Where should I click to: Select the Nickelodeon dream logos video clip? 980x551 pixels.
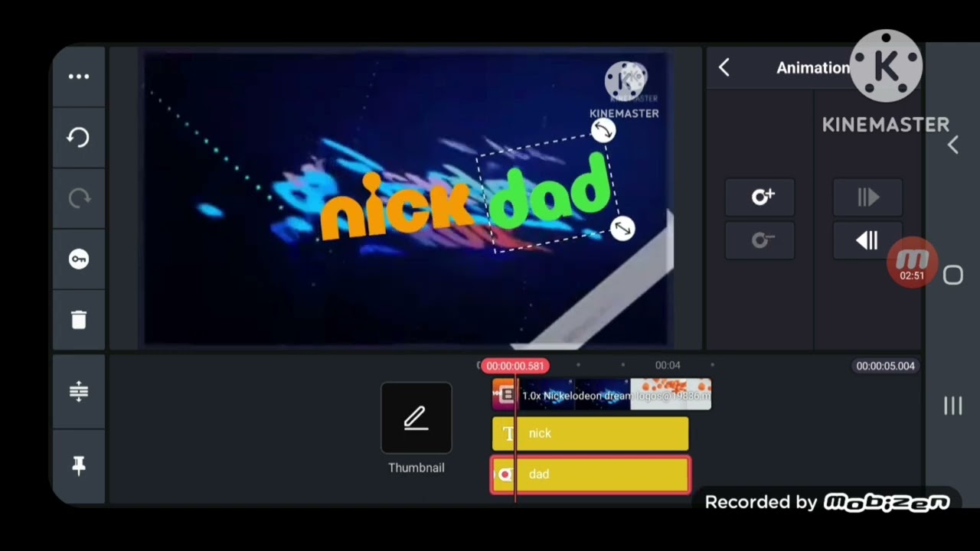coord(602,395)
